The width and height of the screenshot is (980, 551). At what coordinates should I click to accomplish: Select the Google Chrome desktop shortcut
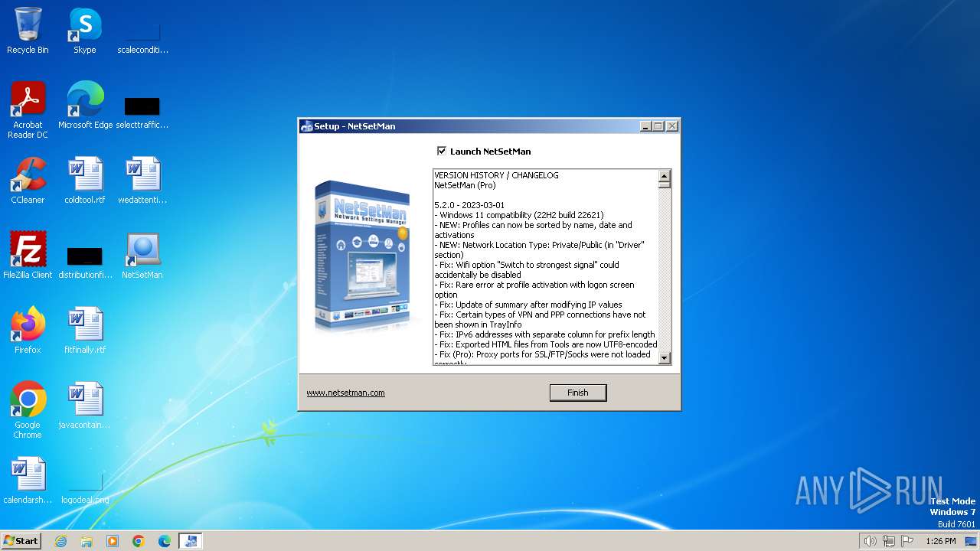[x=28, y=410]
